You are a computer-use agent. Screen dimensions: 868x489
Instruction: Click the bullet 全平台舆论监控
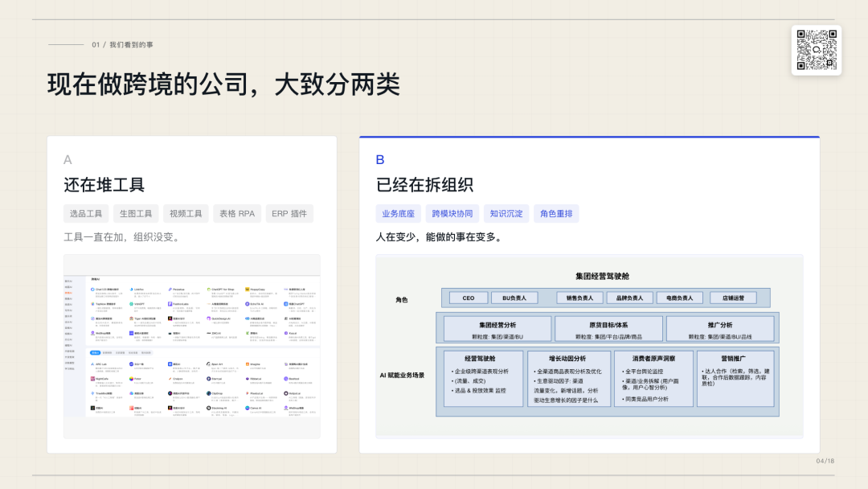pos(642,372)
